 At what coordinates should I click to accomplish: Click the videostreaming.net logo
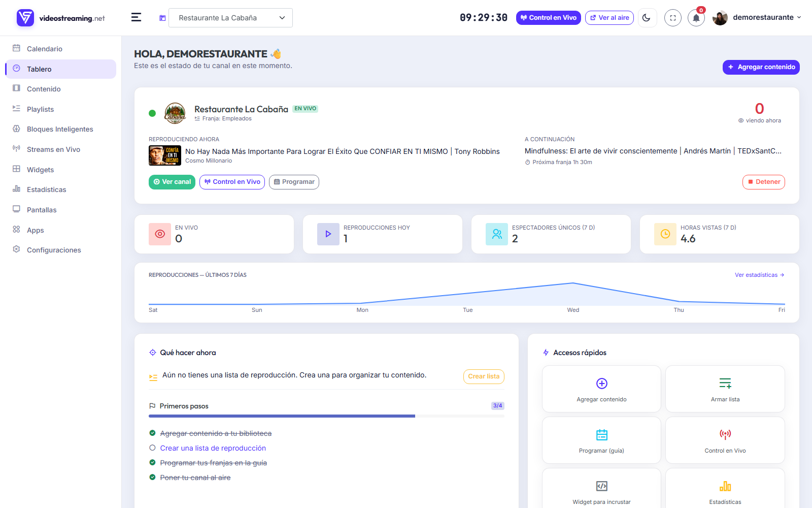61,18
